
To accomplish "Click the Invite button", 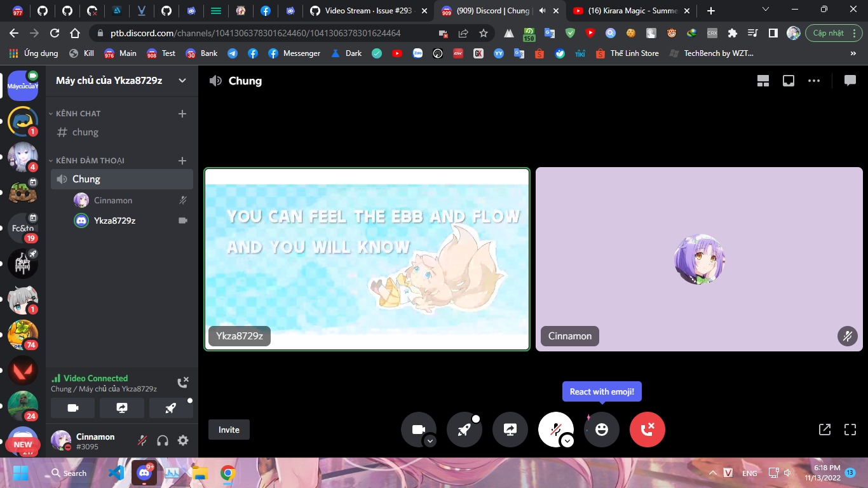I will coord(229,430).
